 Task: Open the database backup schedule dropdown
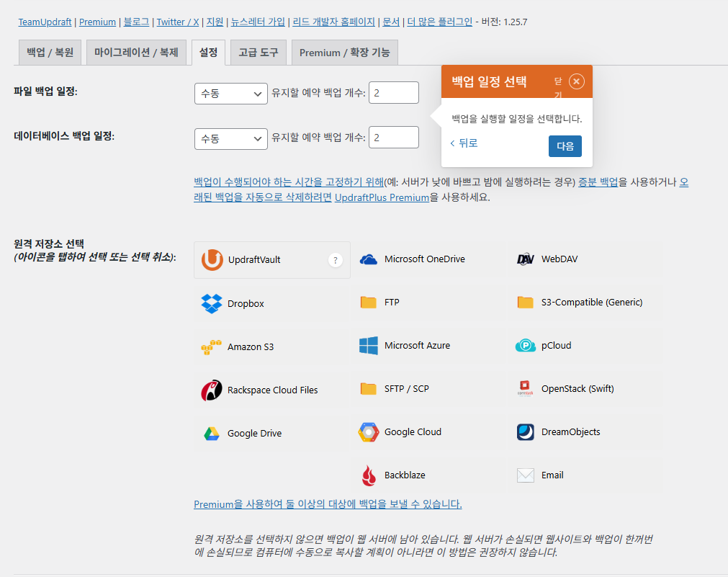tap(230, 138)
